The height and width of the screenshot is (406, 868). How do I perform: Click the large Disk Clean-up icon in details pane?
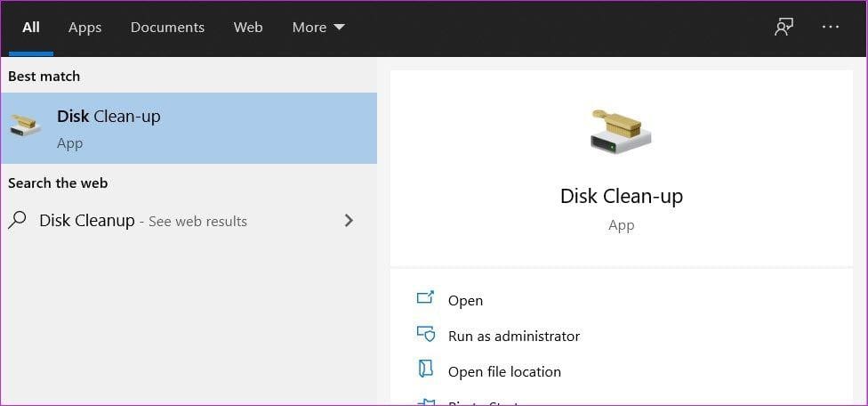tap(621, 132)
